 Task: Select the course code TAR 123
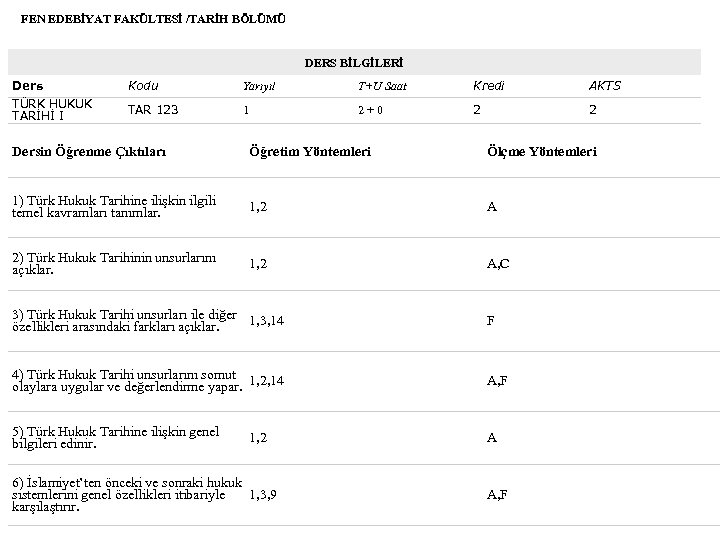[x=153, y=110]
